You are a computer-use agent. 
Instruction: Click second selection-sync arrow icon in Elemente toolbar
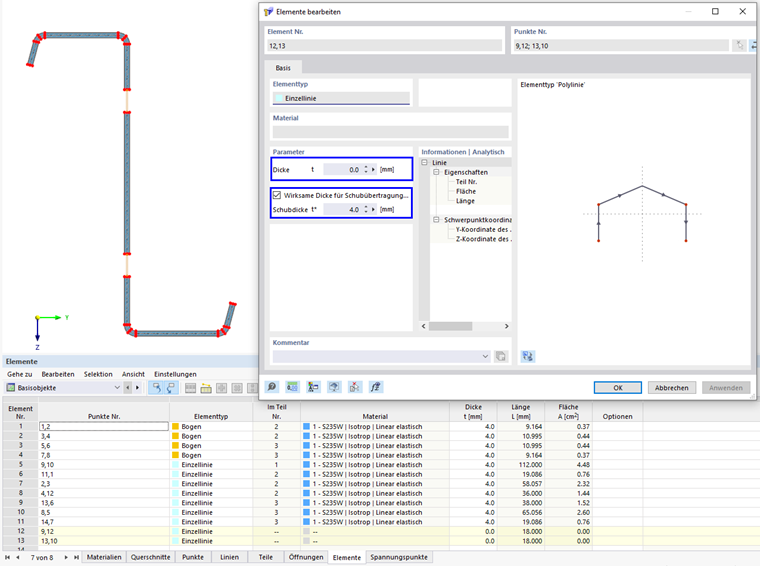tap(171, 388)
